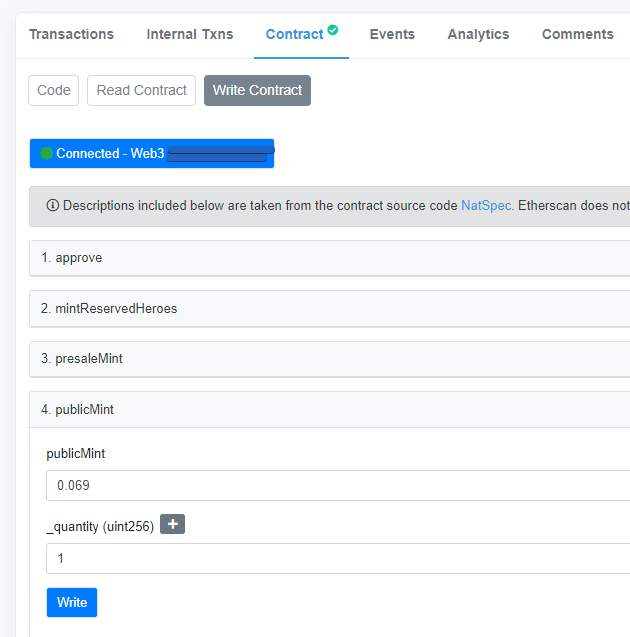Click the Connected - Web3 button

pyautogui.click(x=152, y=154)
